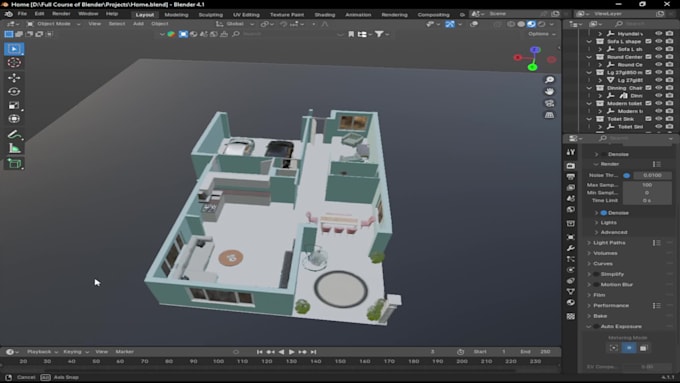Open the timeline Playback menu
The image size is (680, 383).
(42, 352)
